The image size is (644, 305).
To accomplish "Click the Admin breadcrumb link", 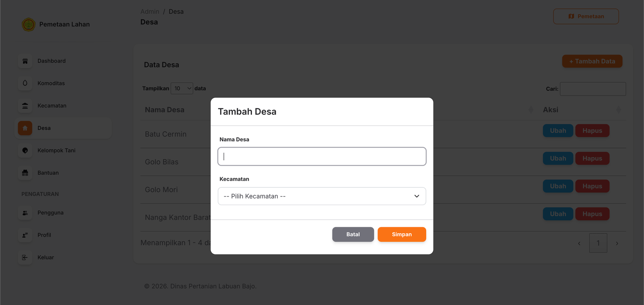I will 150,12.
